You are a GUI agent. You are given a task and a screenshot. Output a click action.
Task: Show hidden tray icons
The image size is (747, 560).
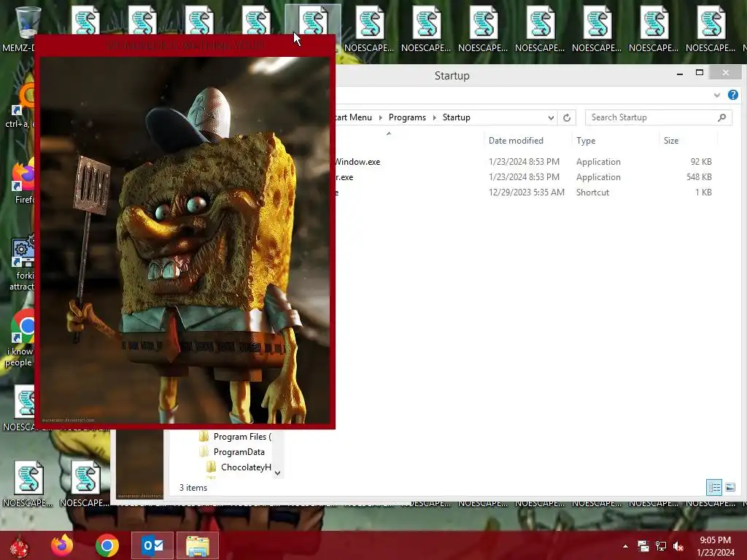tap(625, 546)
